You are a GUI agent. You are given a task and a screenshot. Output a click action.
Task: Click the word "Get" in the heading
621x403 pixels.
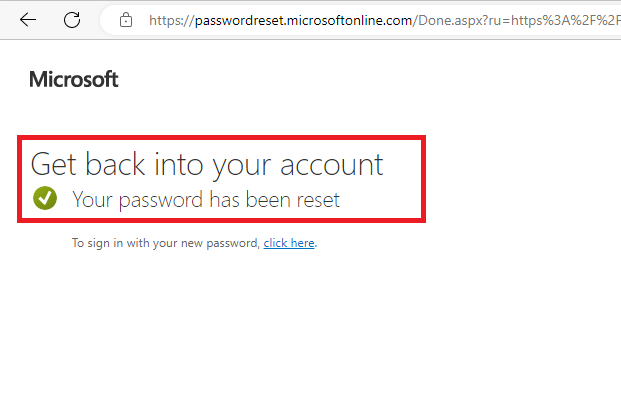click(x=52, y=164)
